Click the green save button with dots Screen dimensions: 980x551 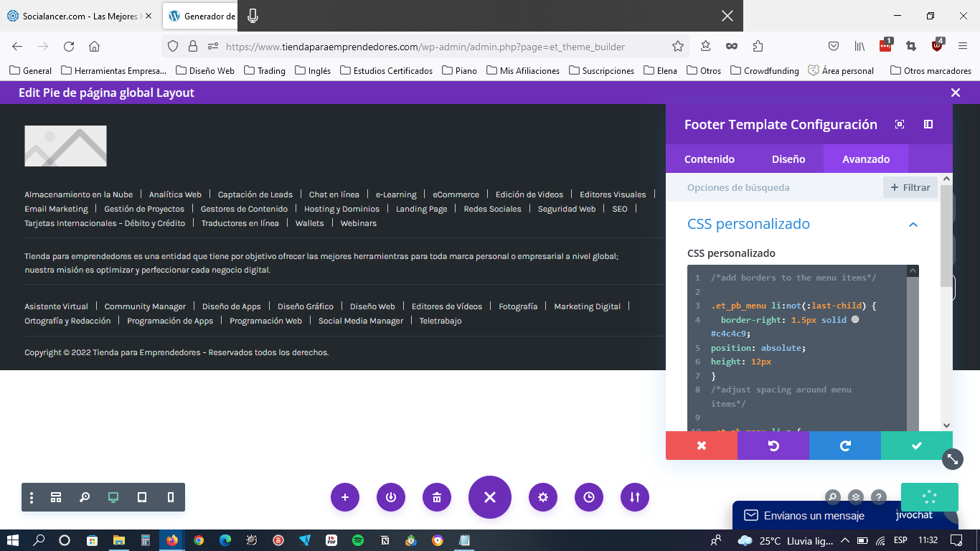pyautogui.click(x=930, y=496)
